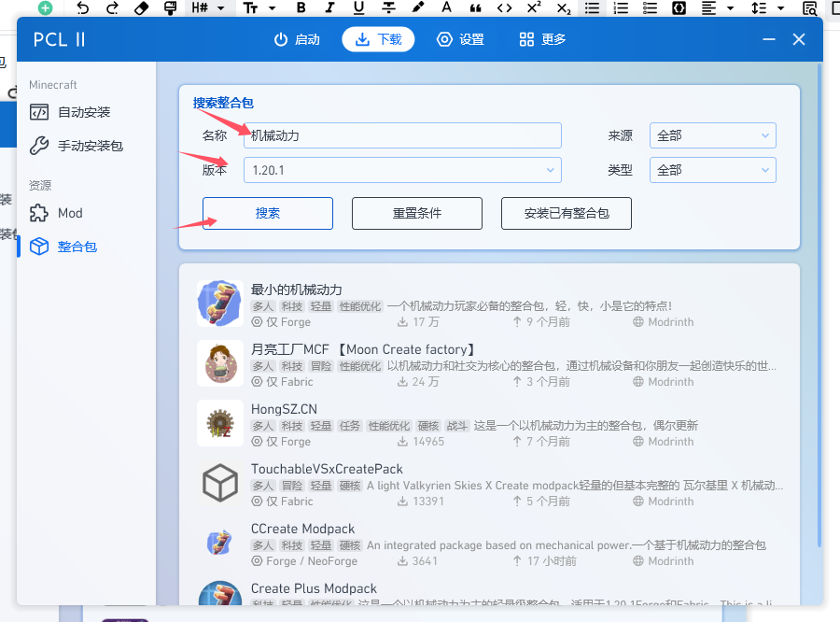
Task: Click the right-side vertical scrollbar
Action: [819, 280]
